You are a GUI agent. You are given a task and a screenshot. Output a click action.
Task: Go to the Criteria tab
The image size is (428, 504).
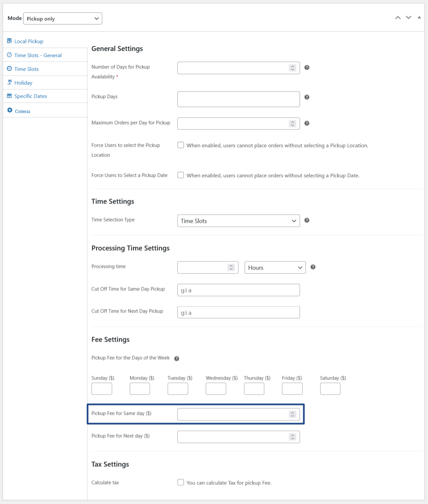tap(22, 111)
